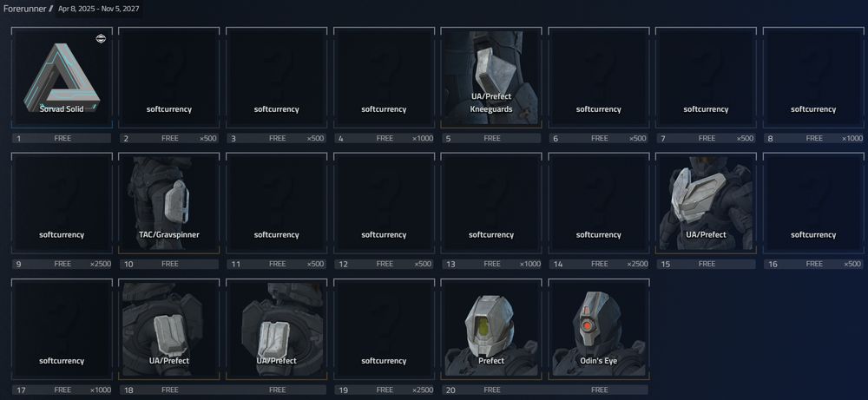This screenshot has height=400, width=868.
Task: Click the Forerunner pass title
Action: point(24,10)
